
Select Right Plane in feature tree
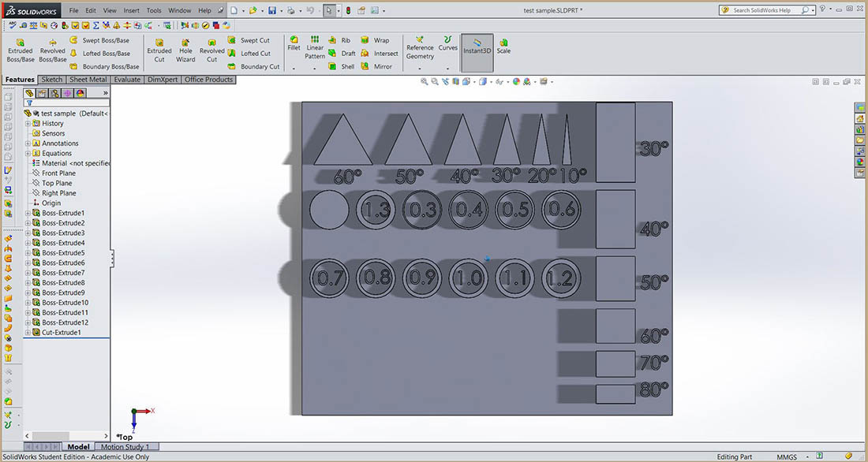click(54, 193)
